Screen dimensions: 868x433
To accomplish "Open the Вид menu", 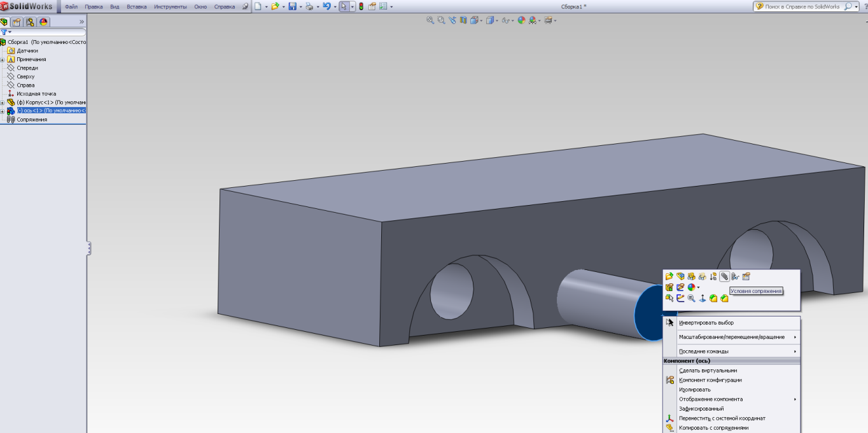I will point(115,7).
